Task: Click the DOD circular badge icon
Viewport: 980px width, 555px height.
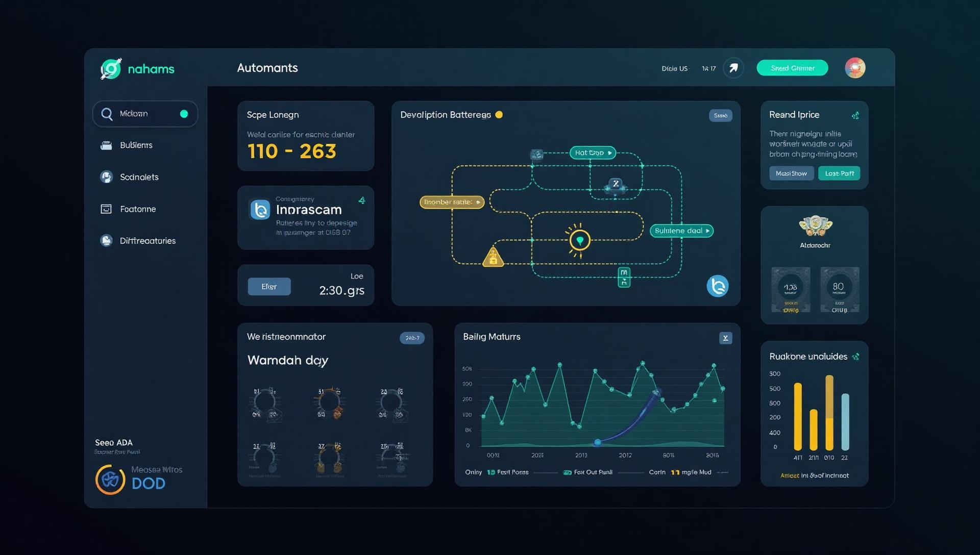Action: [110, 480]
